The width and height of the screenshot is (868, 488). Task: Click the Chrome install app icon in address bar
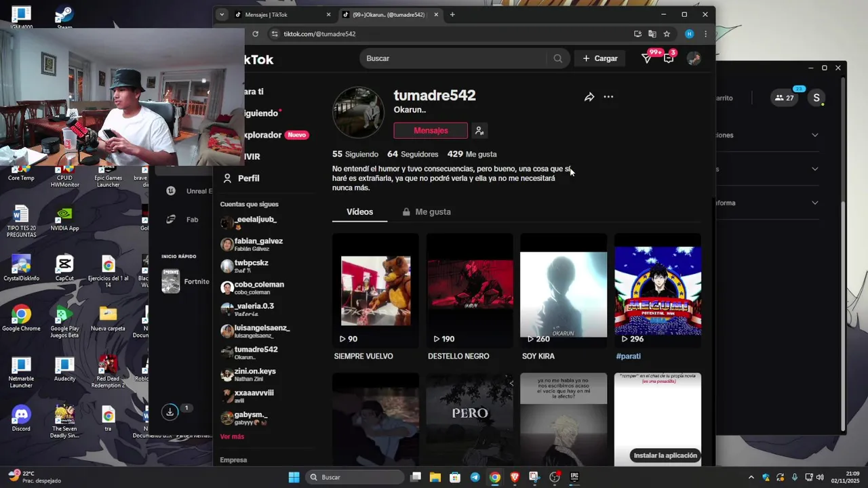click(637, 34)
